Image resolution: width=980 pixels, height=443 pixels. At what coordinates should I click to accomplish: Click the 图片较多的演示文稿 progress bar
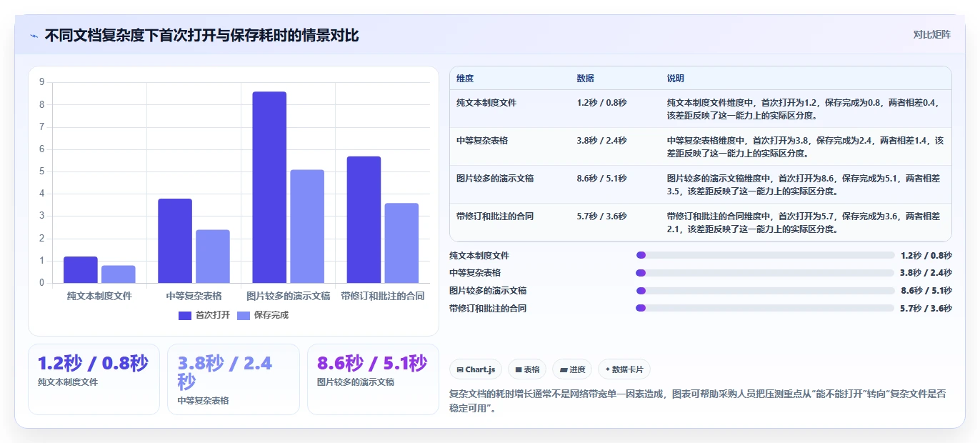[765, 291]
